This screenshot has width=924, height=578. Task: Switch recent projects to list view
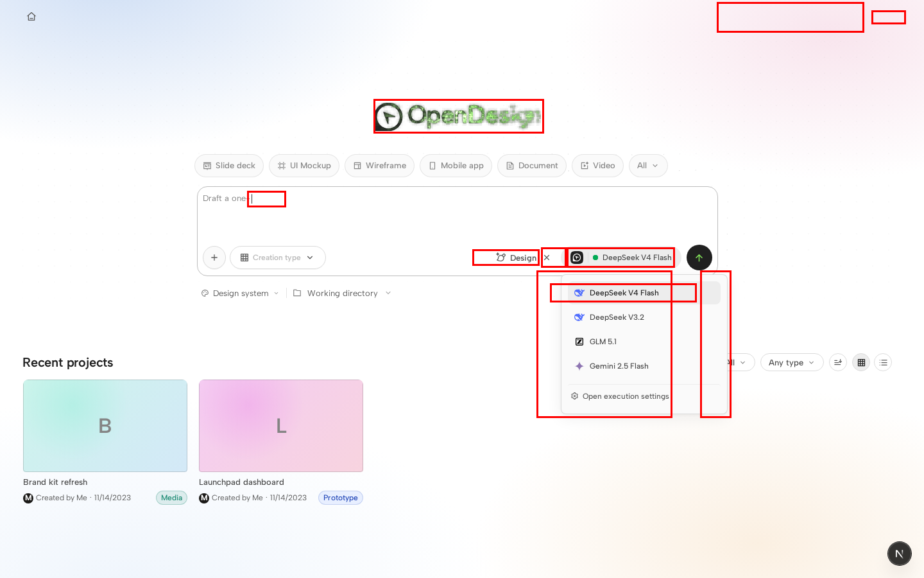coord(884,363)
